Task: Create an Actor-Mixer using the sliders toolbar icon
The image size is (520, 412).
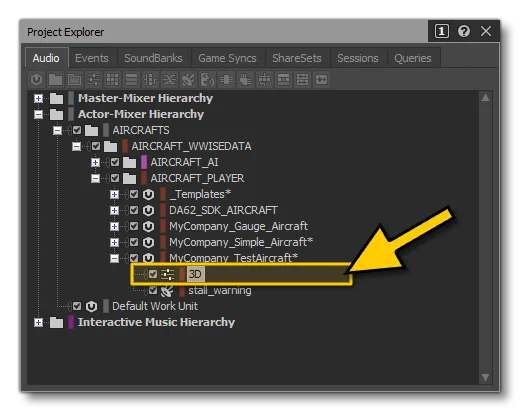Action: click(93, 80)
